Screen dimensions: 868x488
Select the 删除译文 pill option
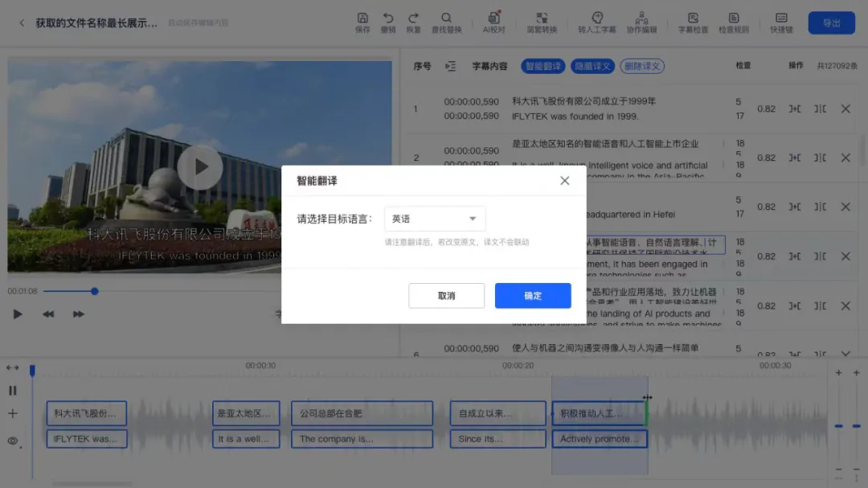tap(642, 66)
